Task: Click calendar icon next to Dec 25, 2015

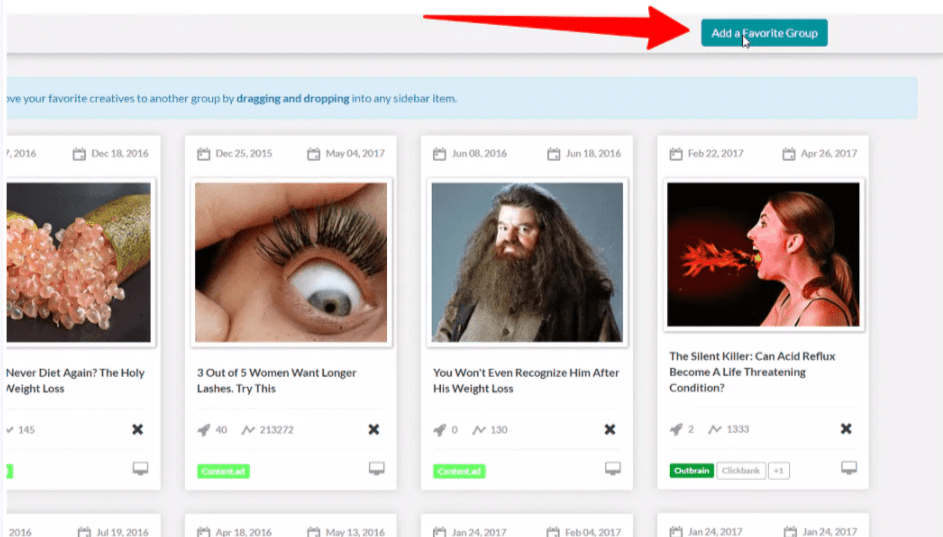Action: 204,154
